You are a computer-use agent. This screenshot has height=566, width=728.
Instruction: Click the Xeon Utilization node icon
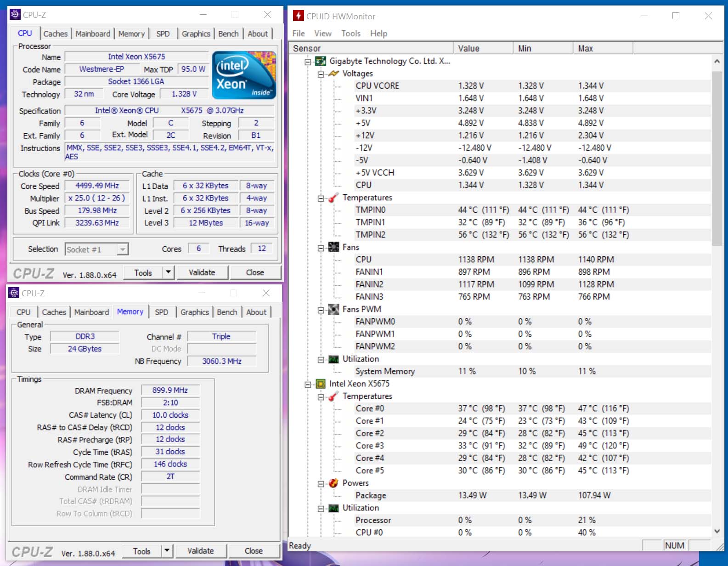333,508
